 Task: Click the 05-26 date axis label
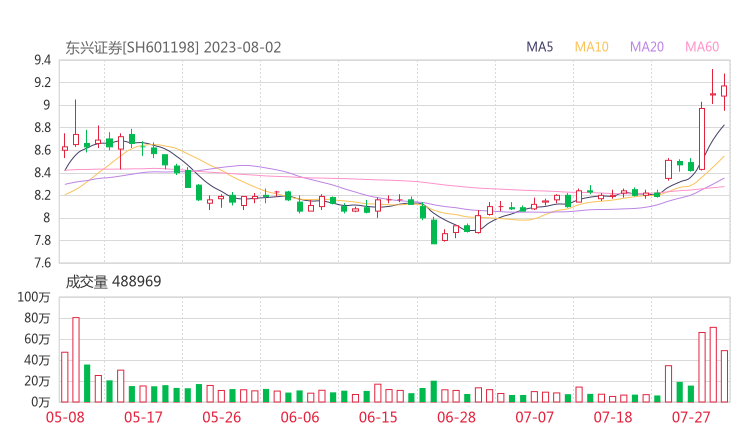[x=221, y=417]
